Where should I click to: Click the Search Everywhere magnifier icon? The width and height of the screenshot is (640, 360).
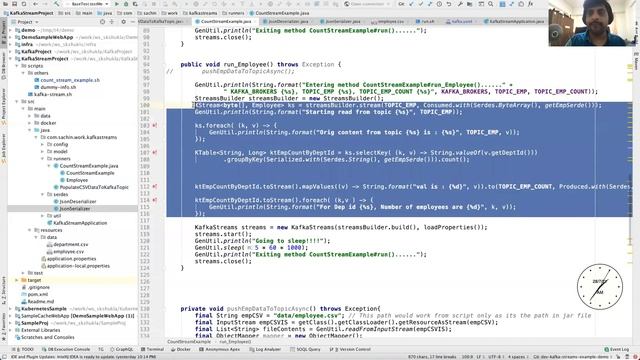(491, 4)
